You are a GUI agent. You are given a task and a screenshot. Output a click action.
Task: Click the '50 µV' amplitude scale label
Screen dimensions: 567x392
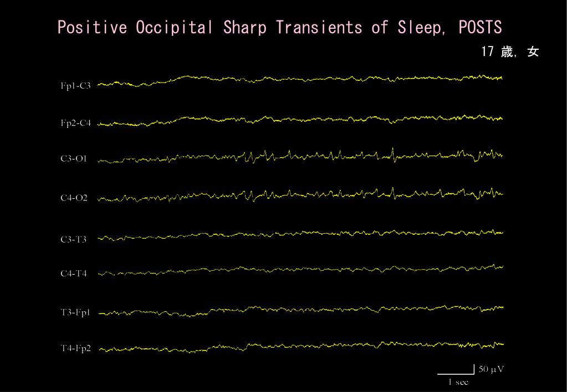[491, 369]
